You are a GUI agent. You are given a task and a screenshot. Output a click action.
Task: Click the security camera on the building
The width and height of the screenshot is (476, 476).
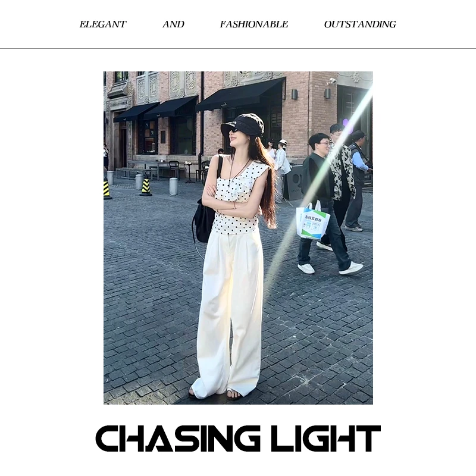331,81
